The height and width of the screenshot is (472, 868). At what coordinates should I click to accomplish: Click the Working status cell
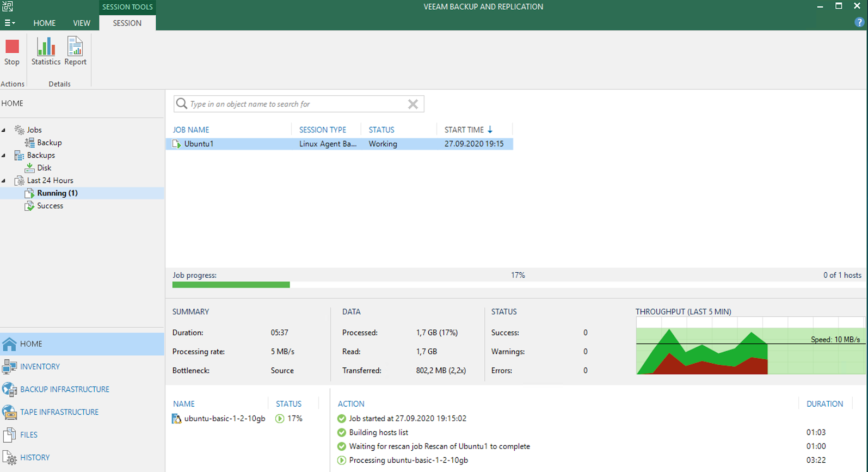tap(383, 144)
